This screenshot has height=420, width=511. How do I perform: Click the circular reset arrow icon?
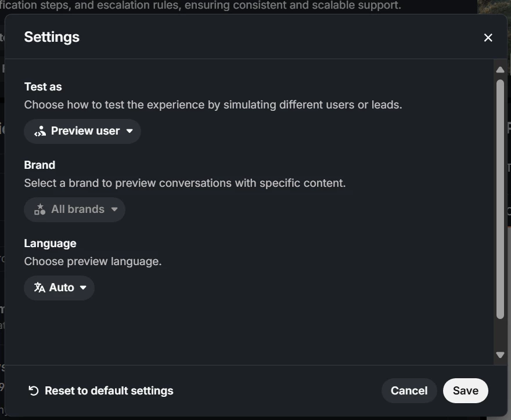point(34,390)
